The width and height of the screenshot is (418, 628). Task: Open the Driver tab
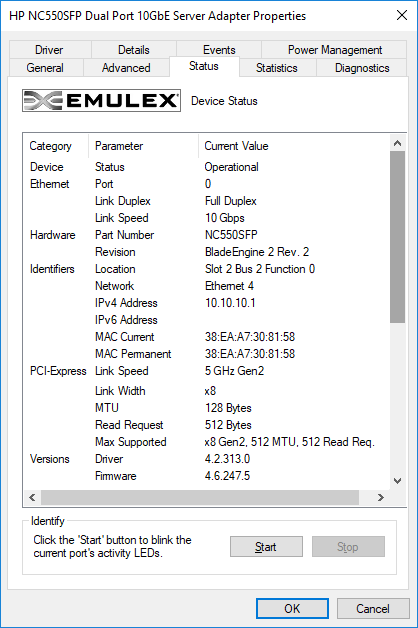pos(49,50)
